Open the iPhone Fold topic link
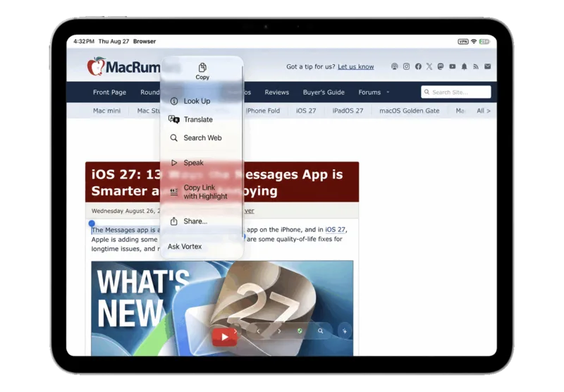564x392 pixels. pyautogui.click(x=262, y=111)
